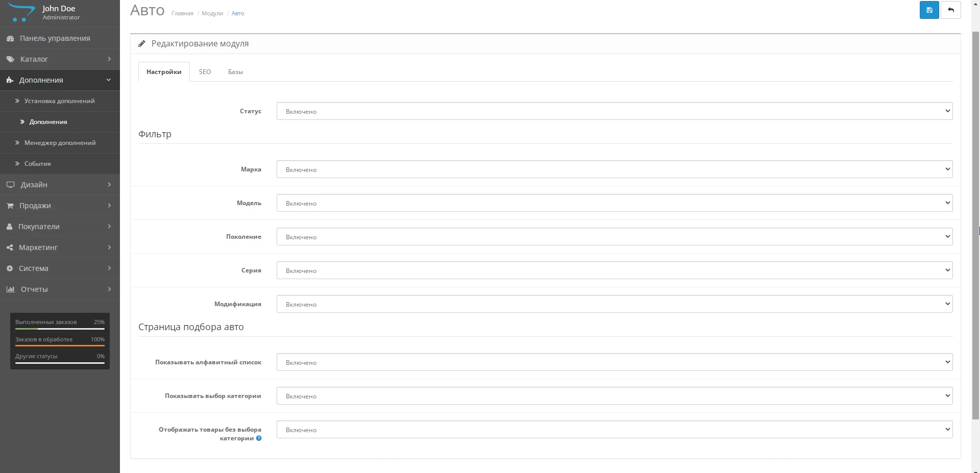Open Менеджер дополнений submenu item
The image size is (980, 473).
[x=60, y=143]
